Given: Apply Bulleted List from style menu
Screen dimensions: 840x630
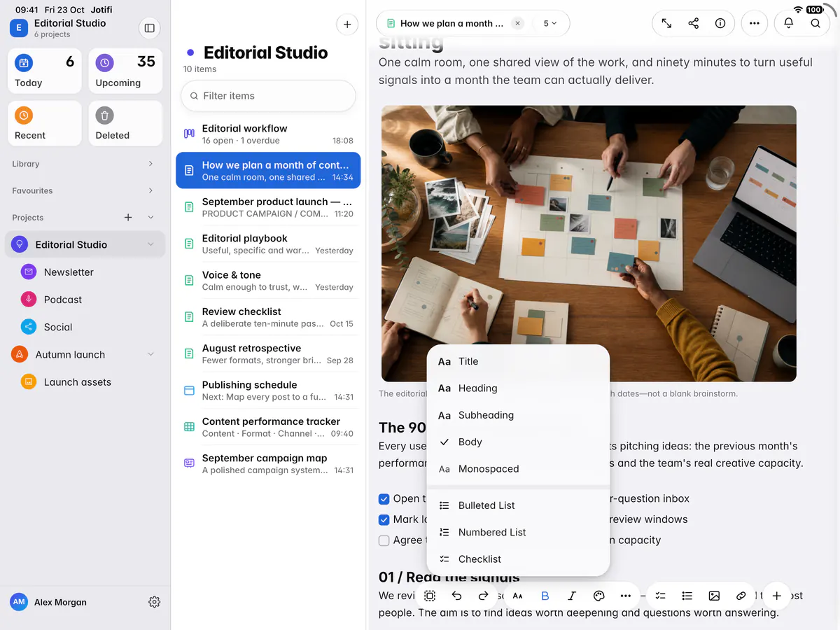Looking at the screenshot, I should 518,505.
